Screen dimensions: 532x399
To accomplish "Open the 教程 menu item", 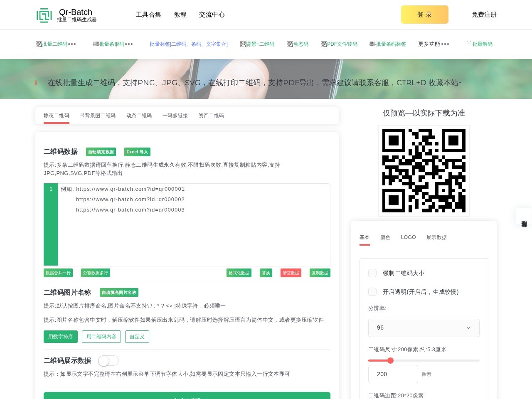I will coord(180,15).
